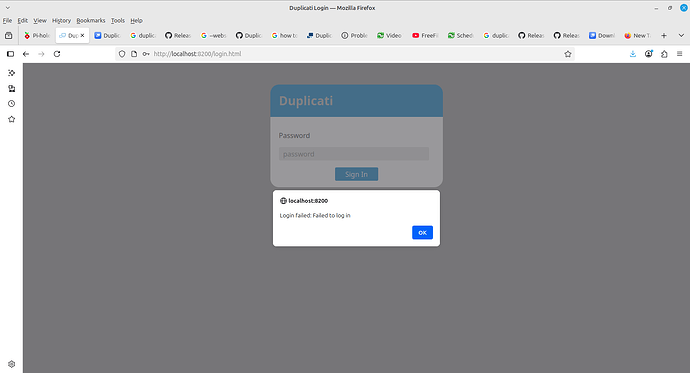Screen dimensions: 690x373
Task: Open the Bookmarks menu
Action: click(91, 21)
